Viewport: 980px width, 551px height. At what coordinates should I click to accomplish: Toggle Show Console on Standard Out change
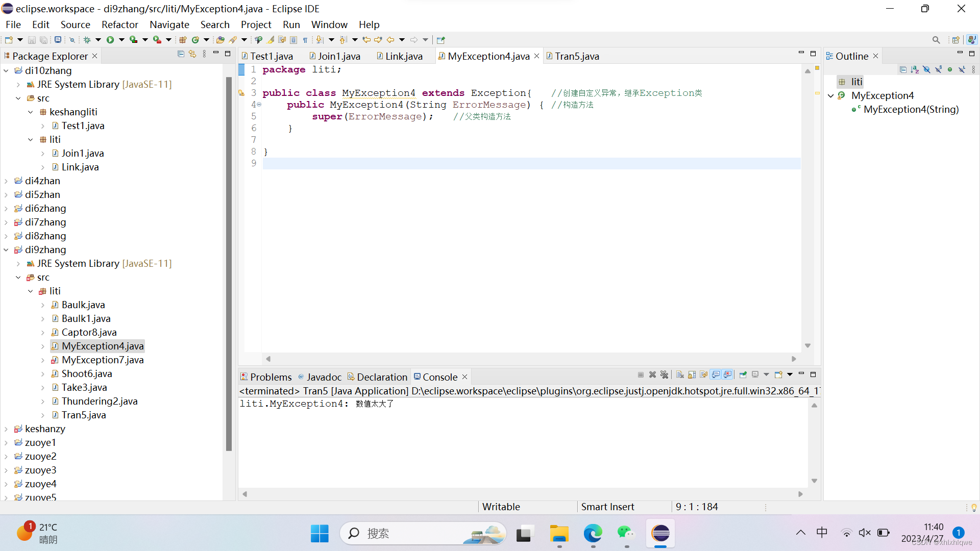(x=716, y=375)
